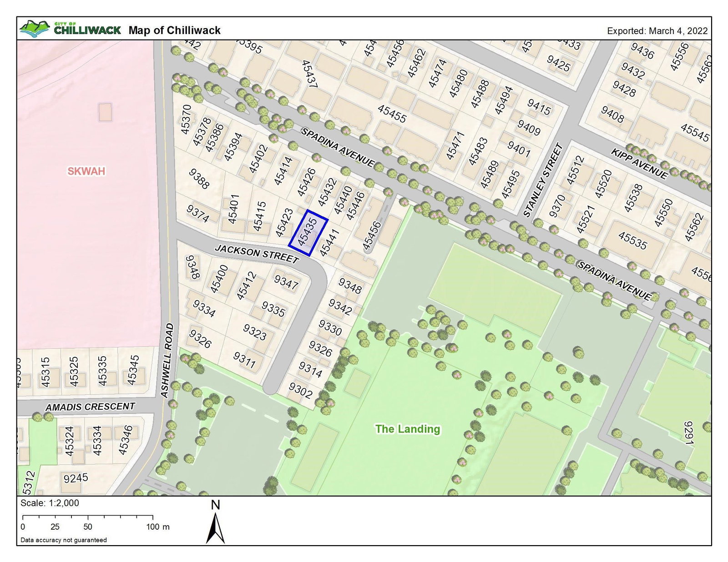Select address label 9388

tap(199, 179)
